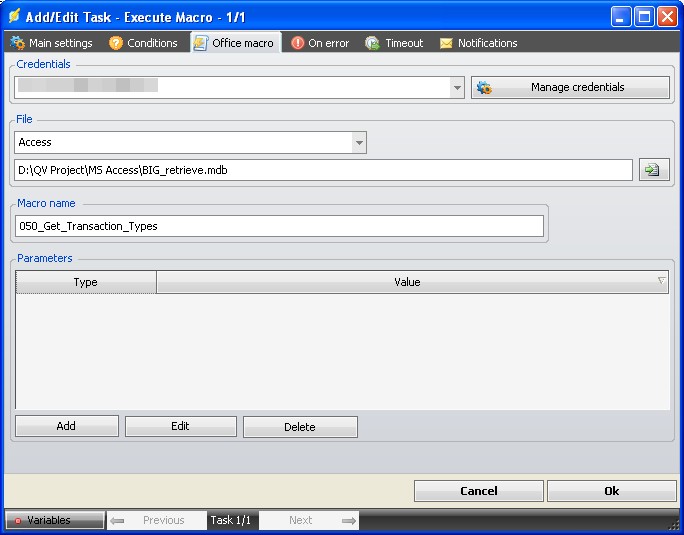Screen dimensions: 684x535
Task: Open the Access file type dropdown
Action: (359, 143)
